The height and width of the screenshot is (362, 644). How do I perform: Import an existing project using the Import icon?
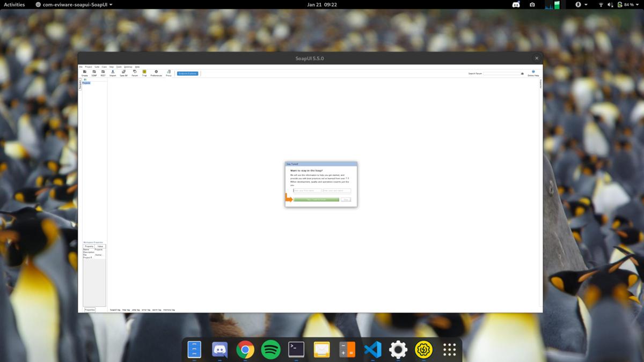[113, 73]
